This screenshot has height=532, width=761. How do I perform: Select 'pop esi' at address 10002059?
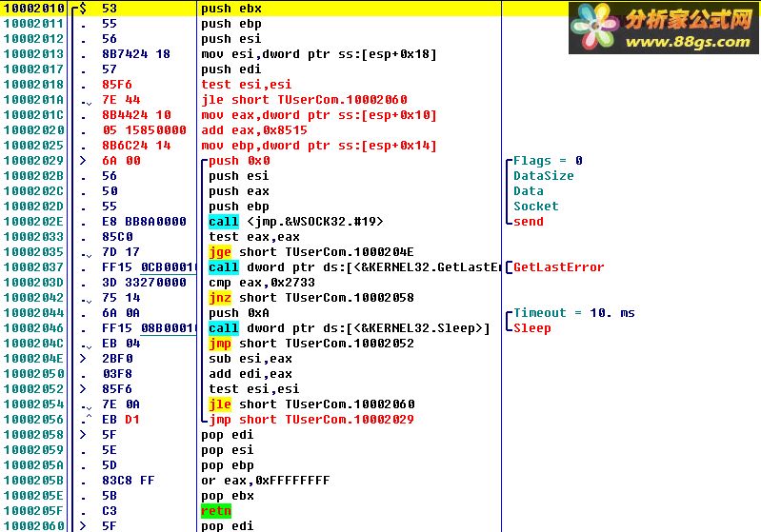[227, 450]
